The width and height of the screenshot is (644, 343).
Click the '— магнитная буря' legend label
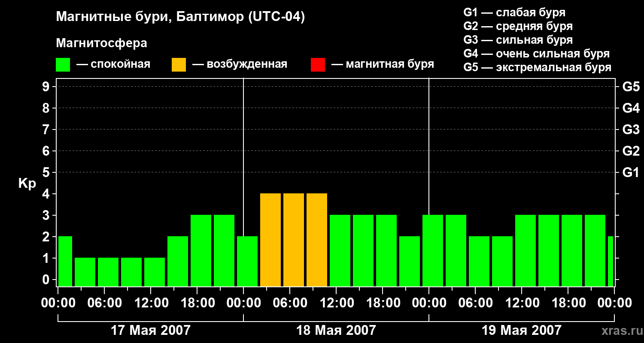coord(383,64)
